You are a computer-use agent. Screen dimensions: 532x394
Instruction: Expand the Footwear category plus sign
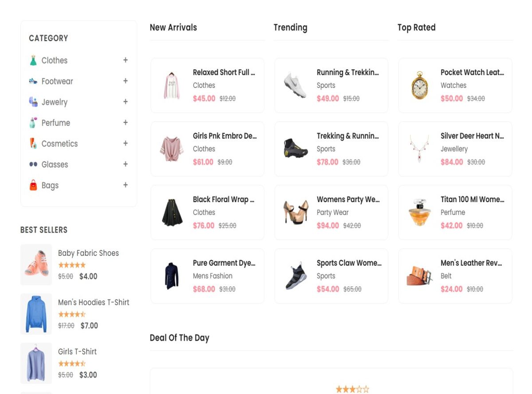[x=125, y=81]
